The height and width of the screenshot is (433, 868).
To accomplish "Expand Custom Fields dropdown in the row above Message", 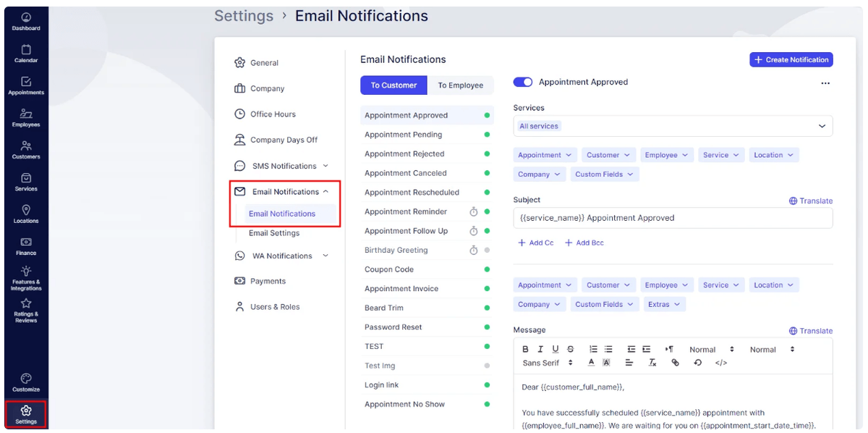I will [604, 304].
